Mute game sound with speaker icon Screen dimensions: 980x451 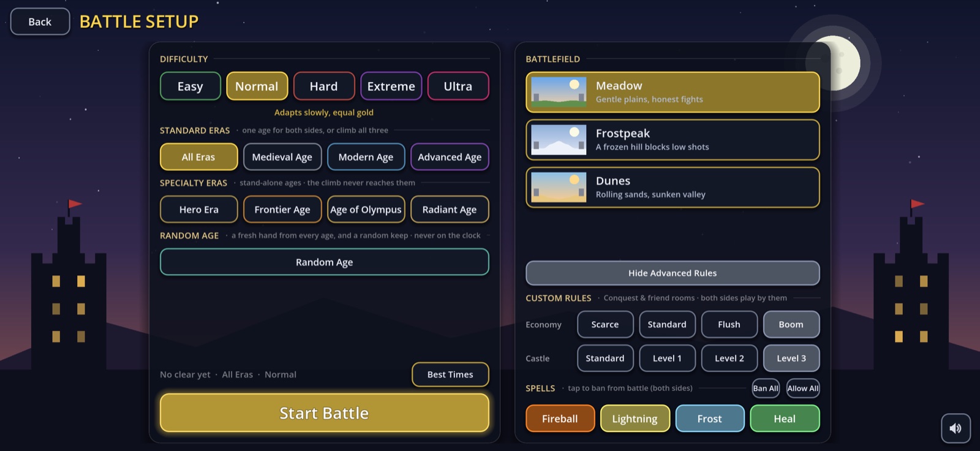pos(956,428)
